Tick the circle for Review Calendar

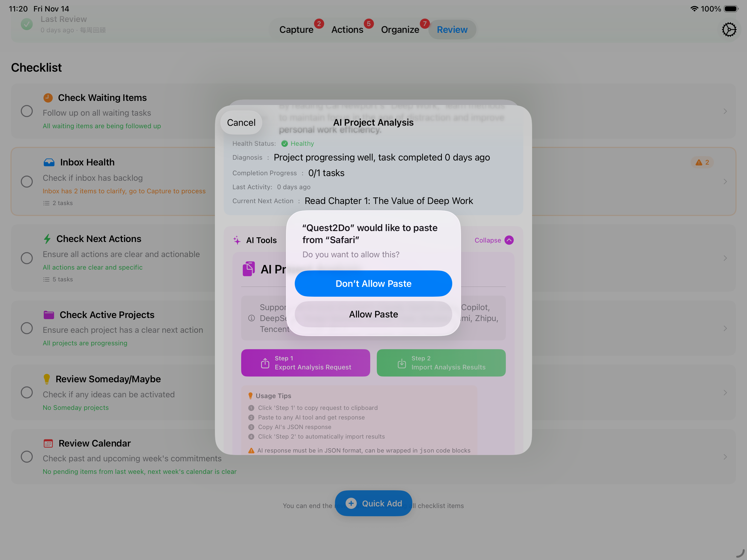(x=27, y=457)
